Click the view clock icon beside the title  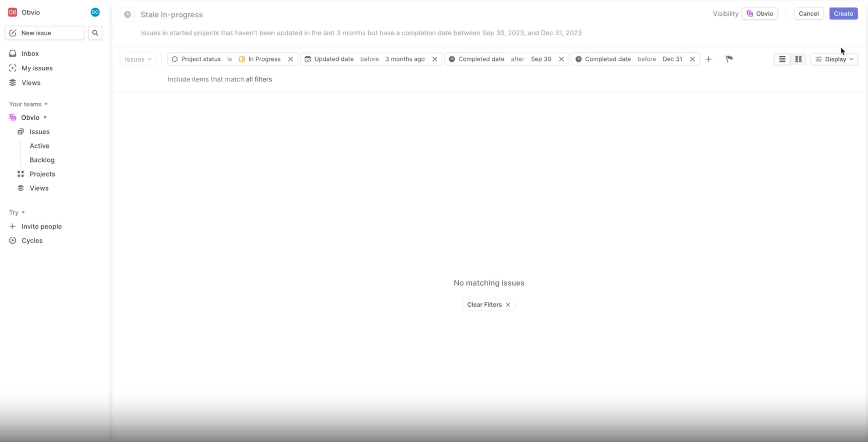coord(127,15)
